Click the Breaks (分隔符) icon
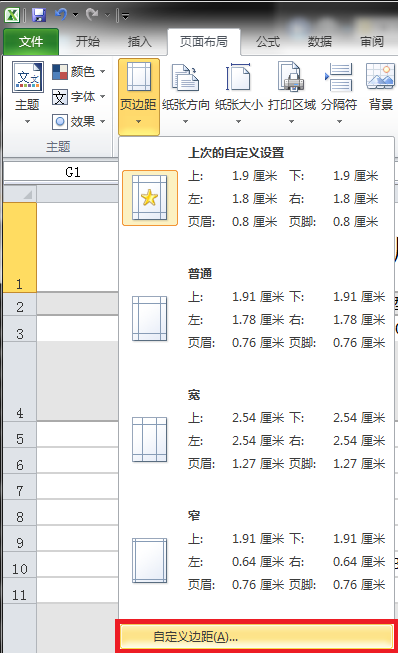This screenshot has height=653, width=398. click(x=339, y=77)
